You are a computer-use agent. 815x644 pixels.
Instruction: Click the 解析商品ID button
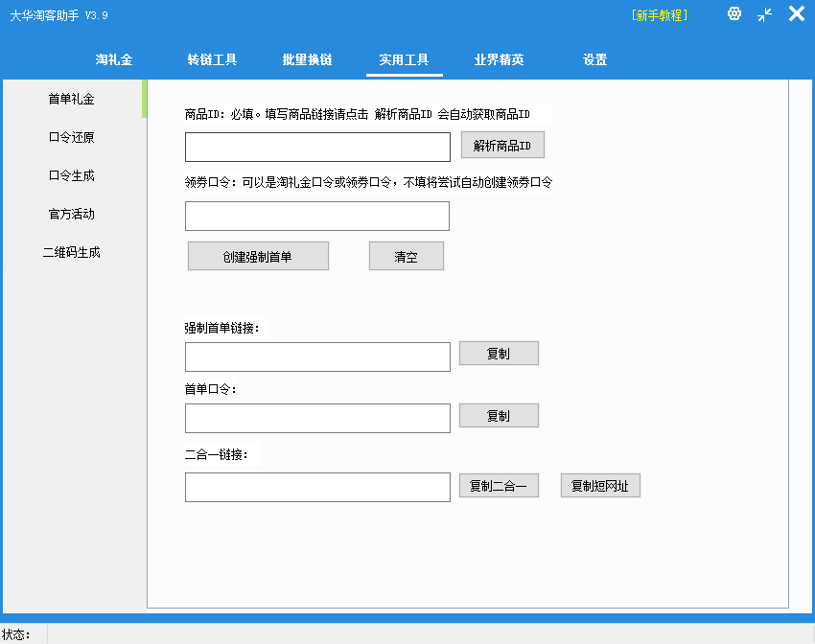point(502,145)
